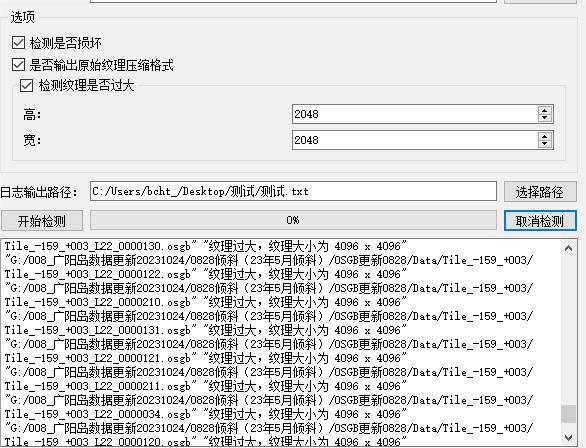Click the log scrollbar thumb
The width and height of the screenshot is (586, 448).
click(568, 414)
